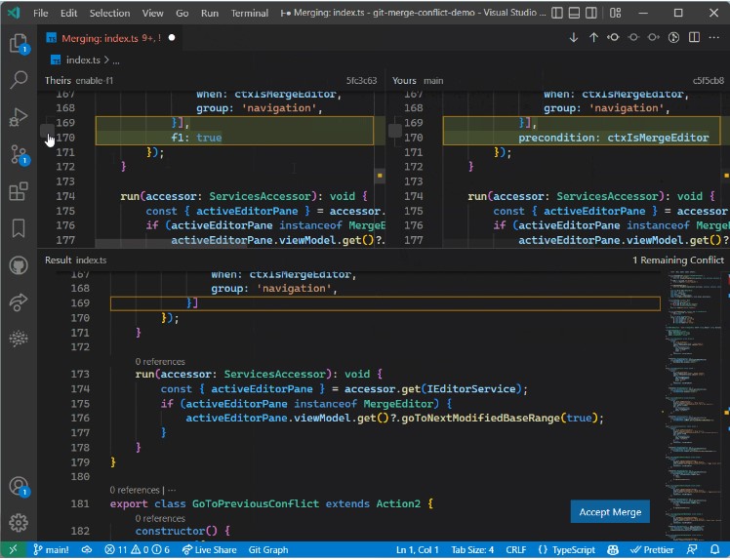Go to next conflict with down arrow
This screenshot has height=560, width=730.
point(574,37)
